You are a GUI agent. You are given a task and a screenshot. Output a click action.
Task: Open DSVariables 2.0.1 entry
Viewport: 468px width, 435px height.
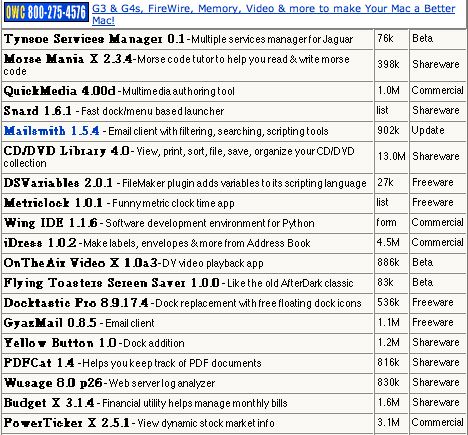click(x=58, y=183)
